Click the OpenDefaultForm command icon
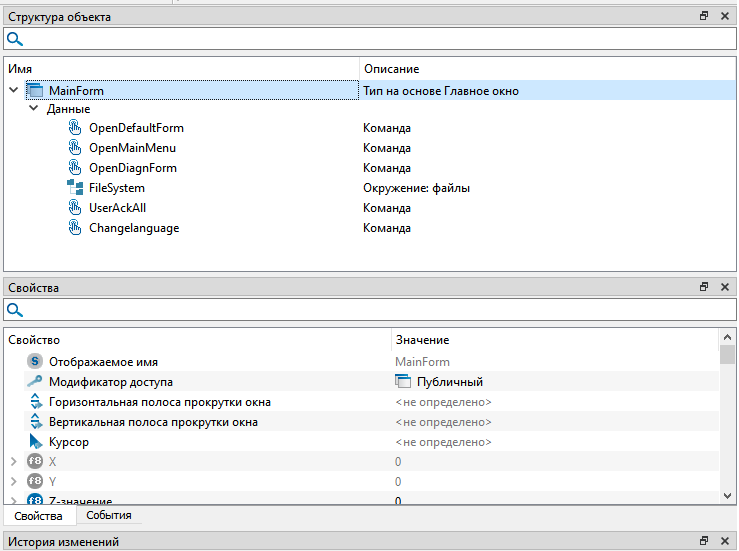Screen dimensions: 739x551 (75, 128)
